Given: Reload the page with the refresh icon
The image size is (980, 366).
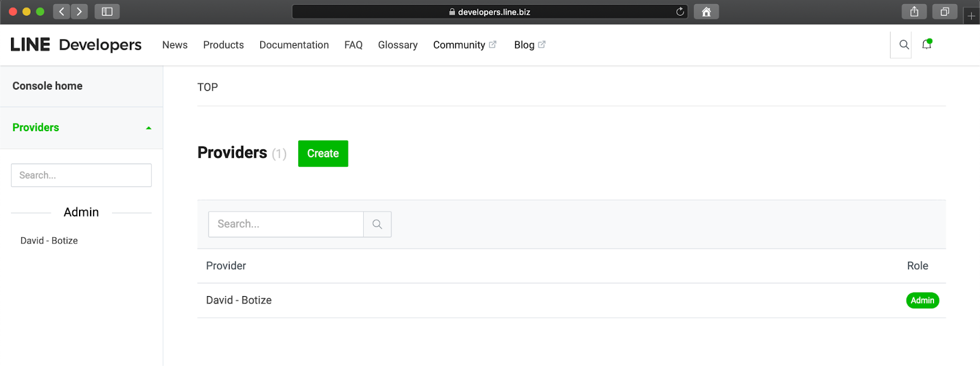Looking at the screenshot, I should pos(680,12).
